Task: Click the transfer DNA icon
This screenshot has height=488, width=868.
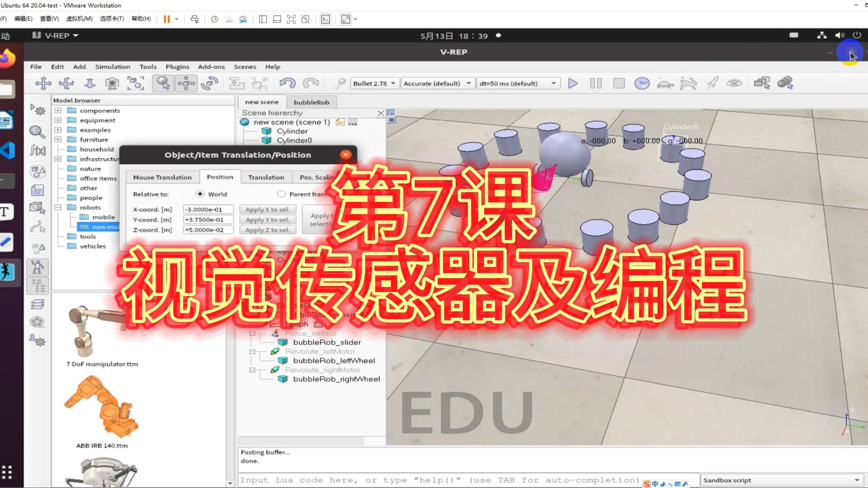Action: pyautogui.click(x=259, y=83)
